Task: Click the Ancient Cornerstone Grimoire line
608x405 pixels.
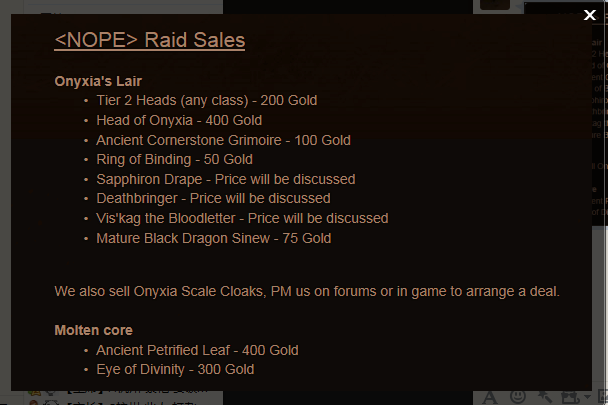Action: click(x=223, y=140)
